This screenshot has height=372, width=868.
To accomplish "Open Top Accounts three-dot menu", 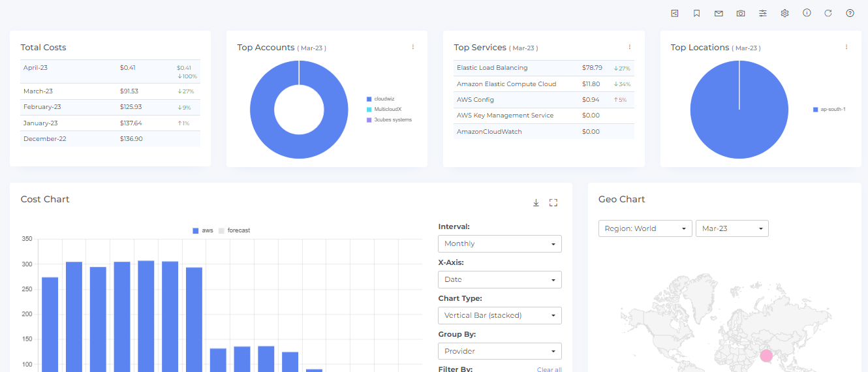I will click(x=413, y=47).
